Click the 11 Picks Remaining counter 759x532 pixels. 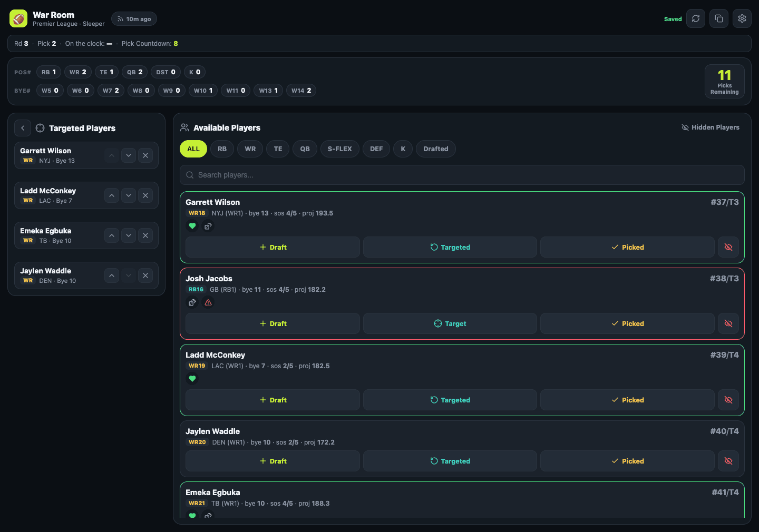pyautogui.click(x=725, y=82)
